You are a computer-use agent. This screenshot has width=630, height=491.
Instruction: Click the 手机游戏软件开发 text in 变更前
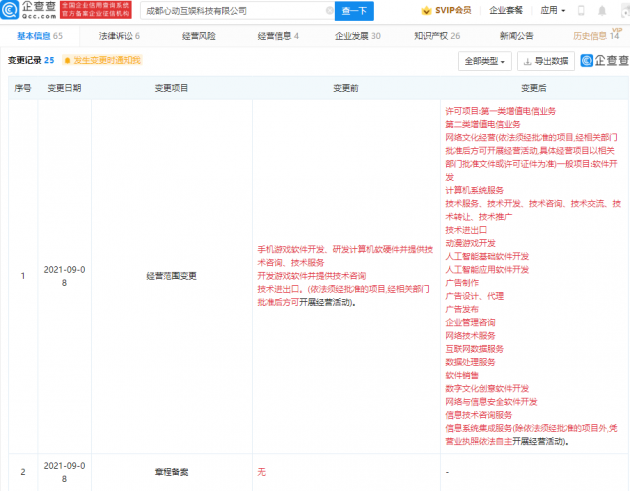tap(291, 250)
